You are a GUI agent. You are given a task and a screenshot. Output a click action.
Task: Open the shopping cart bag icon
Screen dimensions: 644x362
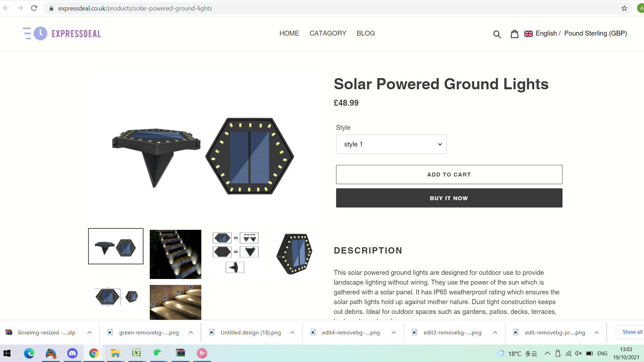click(x=514, y=34)
